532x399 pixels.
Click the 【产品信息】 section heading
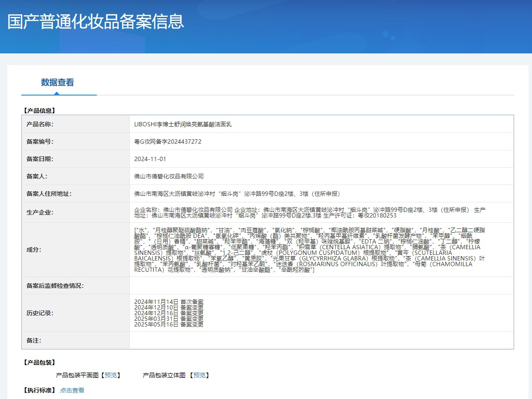point(39,111)
